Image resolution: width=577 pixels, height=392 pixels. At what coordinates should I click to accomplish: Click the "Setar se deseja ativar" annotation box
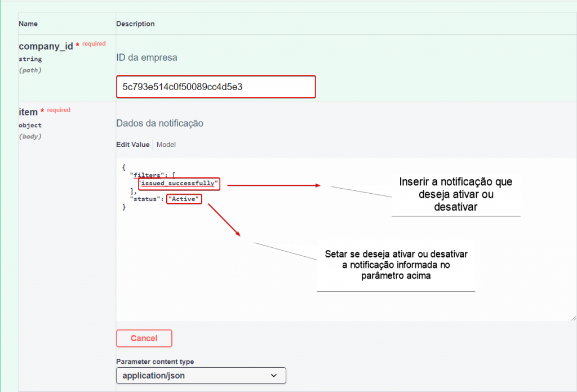pyautogui.click(x=396, y=265)
